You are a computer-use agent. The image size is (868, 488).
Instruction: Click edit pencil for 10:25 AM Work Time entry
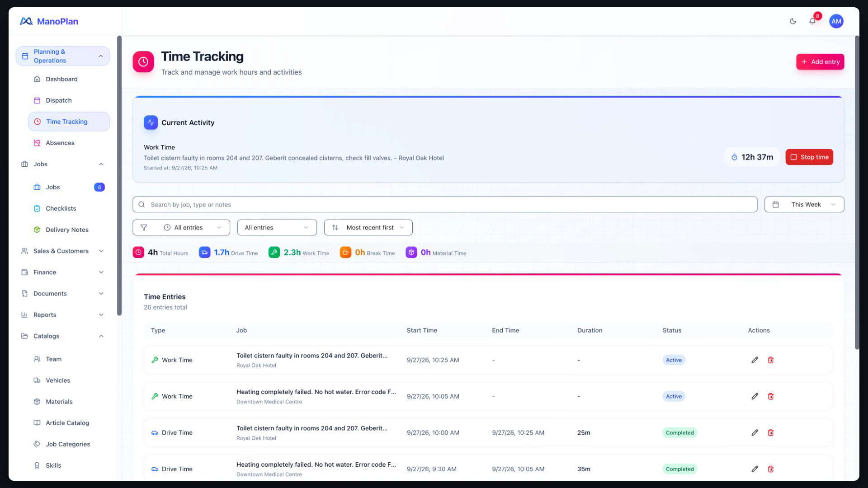point(755,360)
